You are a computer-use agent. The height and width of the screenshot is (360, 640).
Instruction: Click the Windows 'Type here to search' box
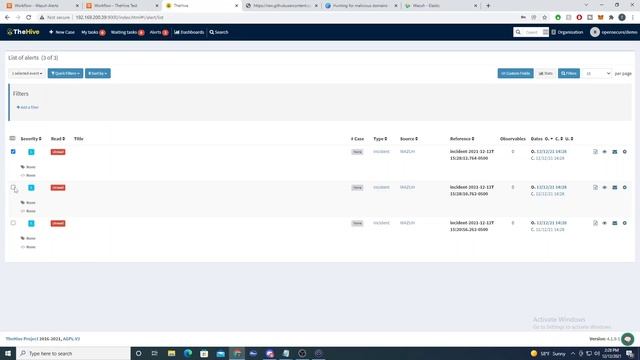pyautogui.click(x=73, y=353)
